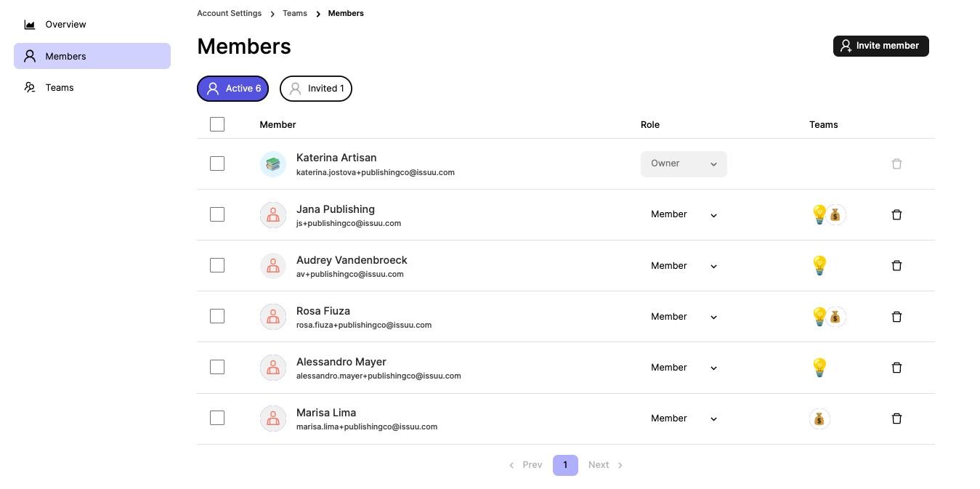
Task: Delete Jana Publishing using trash icon
Action: tap(896, 215)
